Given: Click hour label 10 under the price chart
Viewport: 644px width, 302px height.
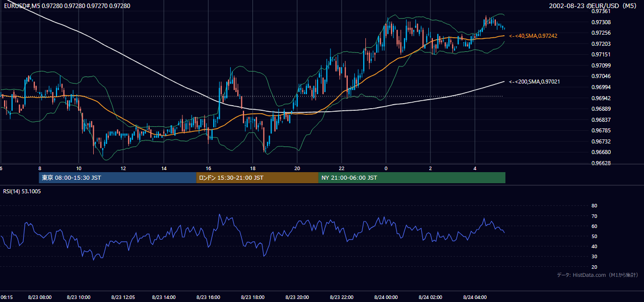Looking at the screenshot, I should (x=78, y=168).
